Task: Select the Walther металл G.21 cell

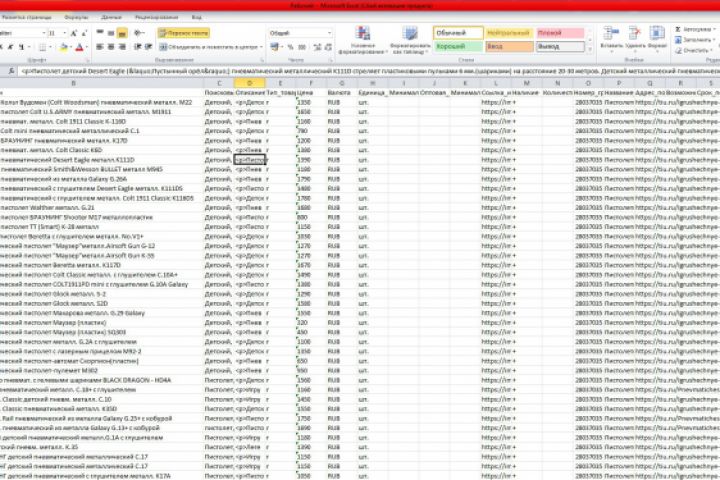Action: pos(102,208)
